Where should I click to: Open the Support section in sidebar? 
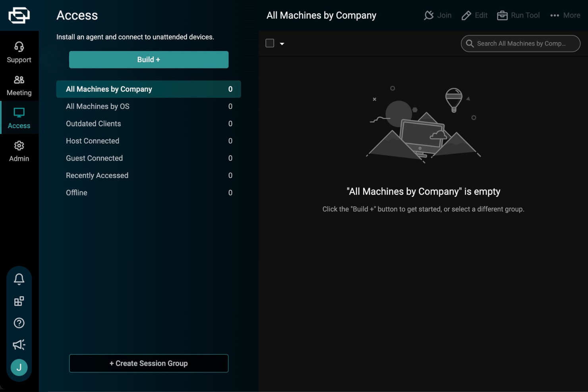(19, 52)
